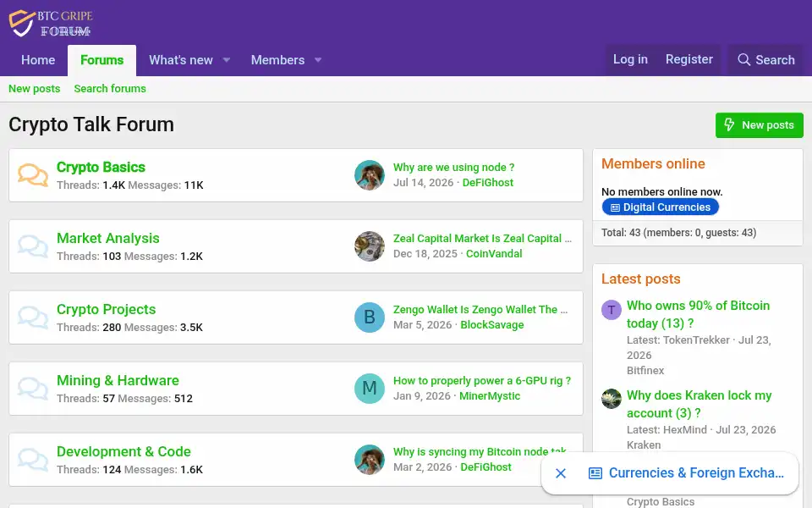Open 'How to properly power a 6-GPU rig ?'
The height and width of the screenshot is (508, 812).
(x=481, y=380)
